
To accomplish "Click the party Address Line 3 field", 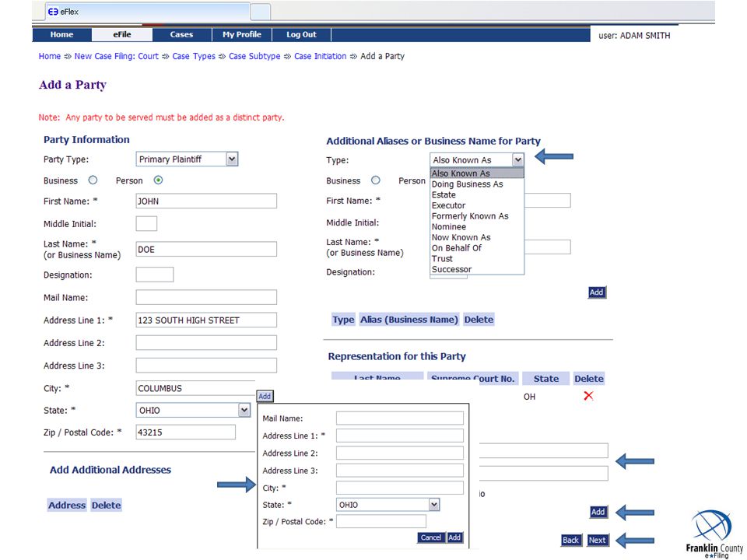I will coord(206,366).
